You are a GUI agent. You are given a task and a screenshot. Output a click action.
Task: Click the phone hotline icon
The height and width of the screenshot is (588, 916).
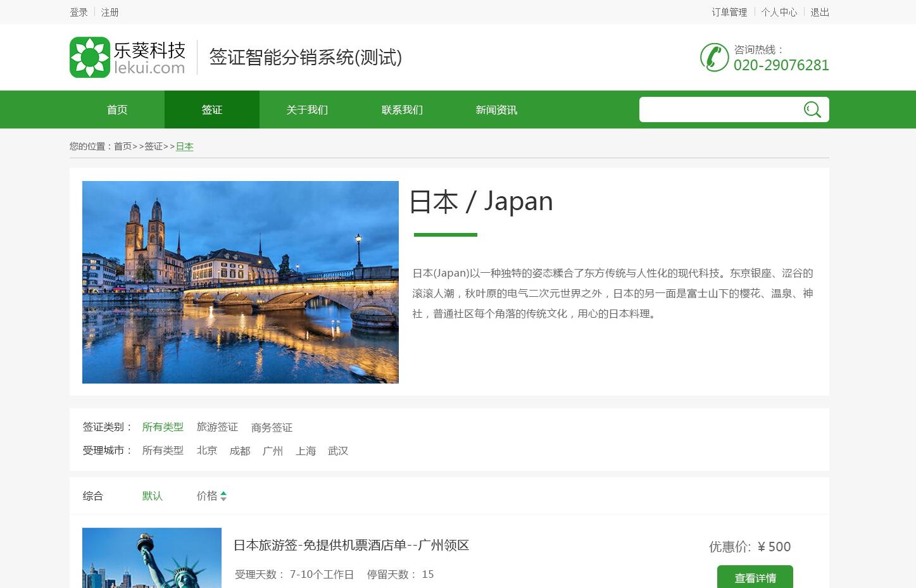point(714,57)
